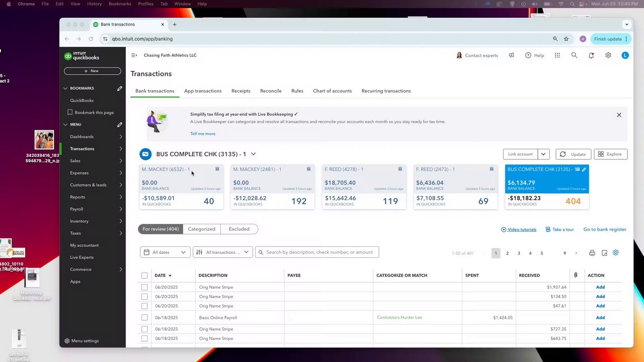Open the Menu settings gear in the sidebar
Image resolution: width=644 pixels, height=362 pixels.
pyautogui.click(x=67, y=341)
